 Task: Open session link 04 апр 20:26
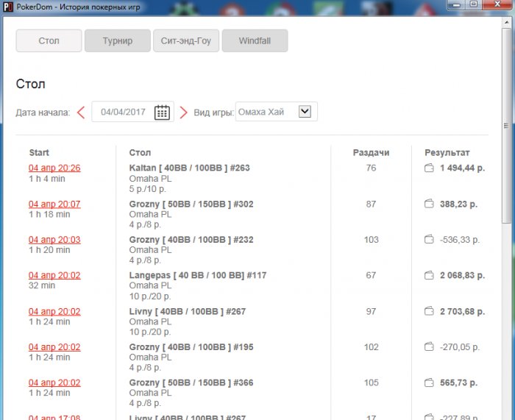click(x=54, y=168)
